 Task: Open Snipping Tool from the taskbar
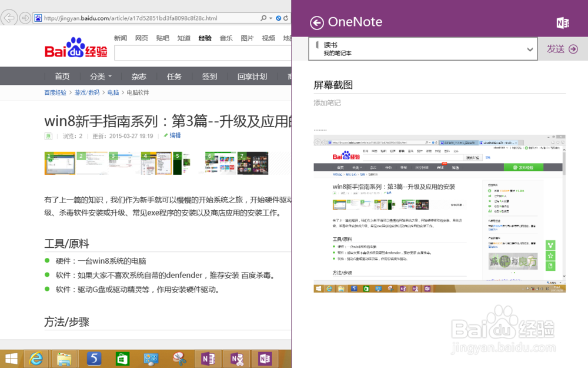179,359
